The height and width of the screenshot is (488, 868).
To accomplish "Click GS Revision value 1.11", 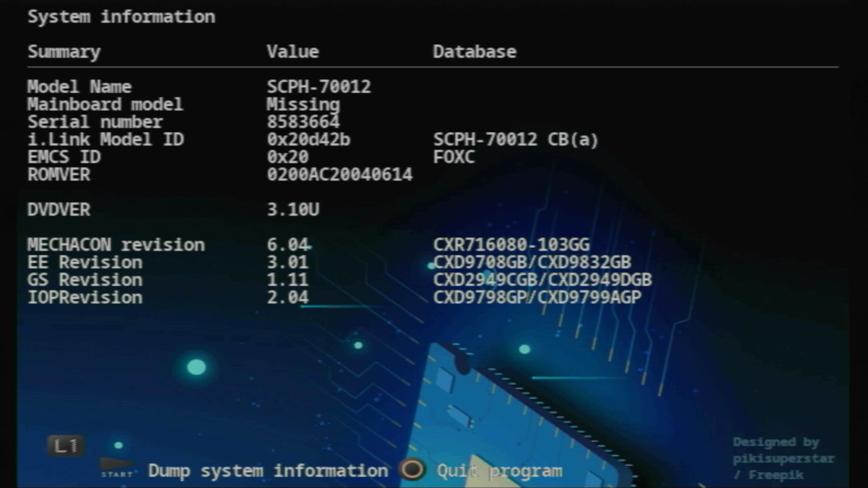I will point(287,280).
